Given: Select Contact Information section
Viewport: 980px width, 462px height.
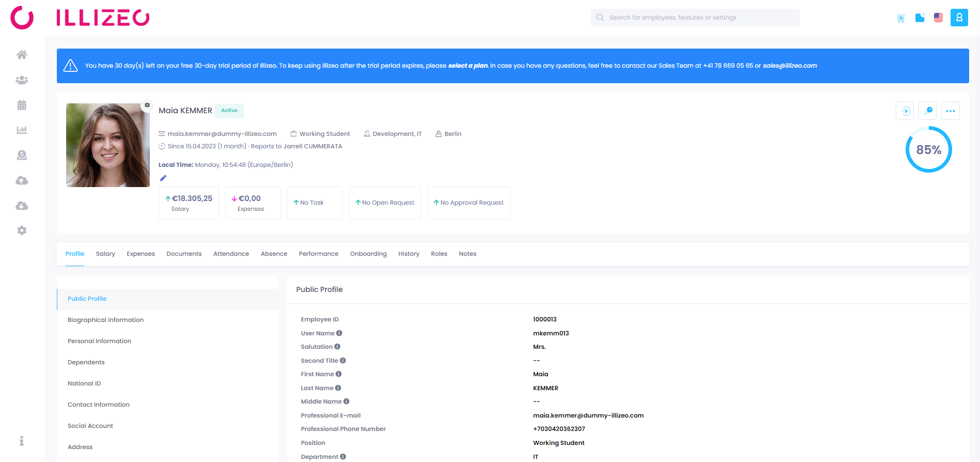Looking at the screenshot, I should [167, 405].
